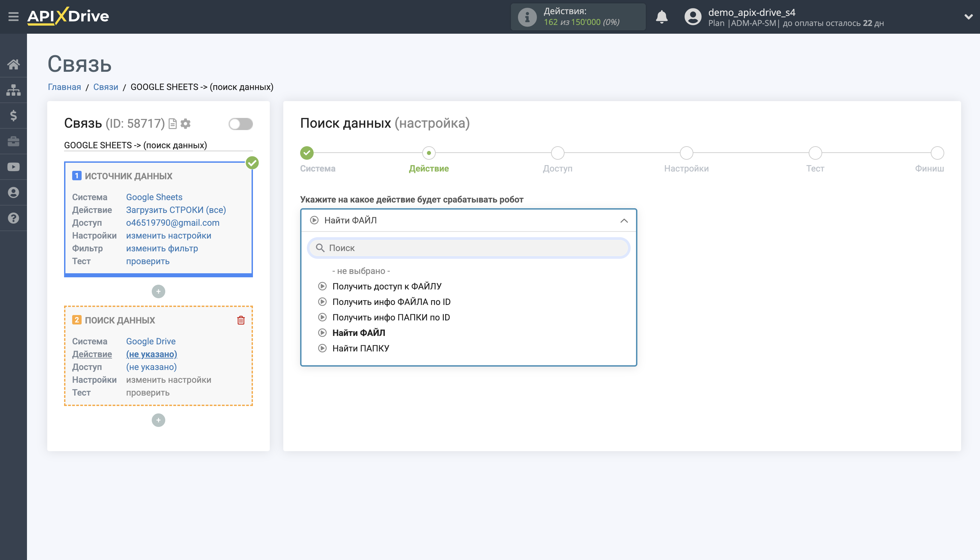This screenshot has width=980, height=560.
Task: Click the search magnifier icon in dropdown
Action: [320, 248]
